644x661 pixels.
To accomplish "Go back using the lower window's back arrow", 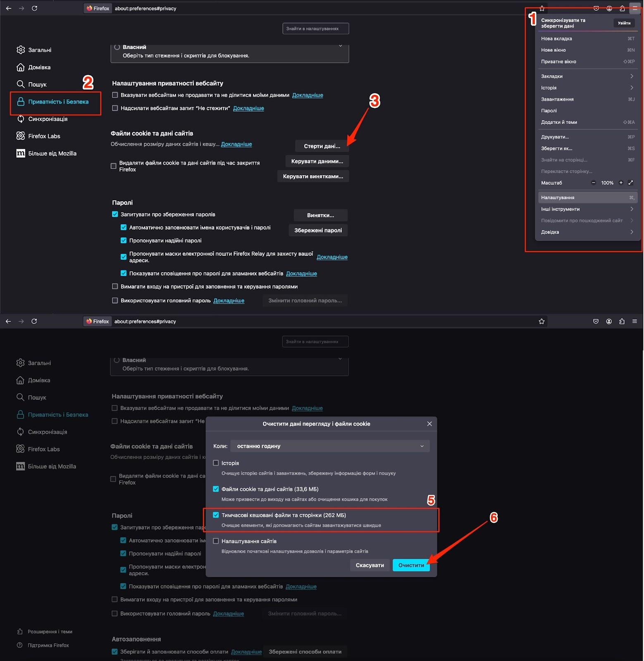I will coord(8,321).
